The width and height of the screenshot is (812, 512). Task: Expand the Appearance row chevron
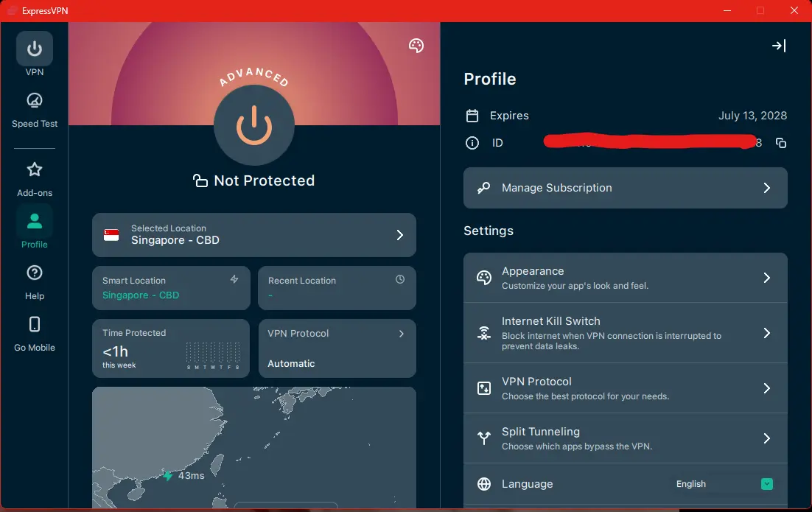pyautogui.click(x=767, y=278)
